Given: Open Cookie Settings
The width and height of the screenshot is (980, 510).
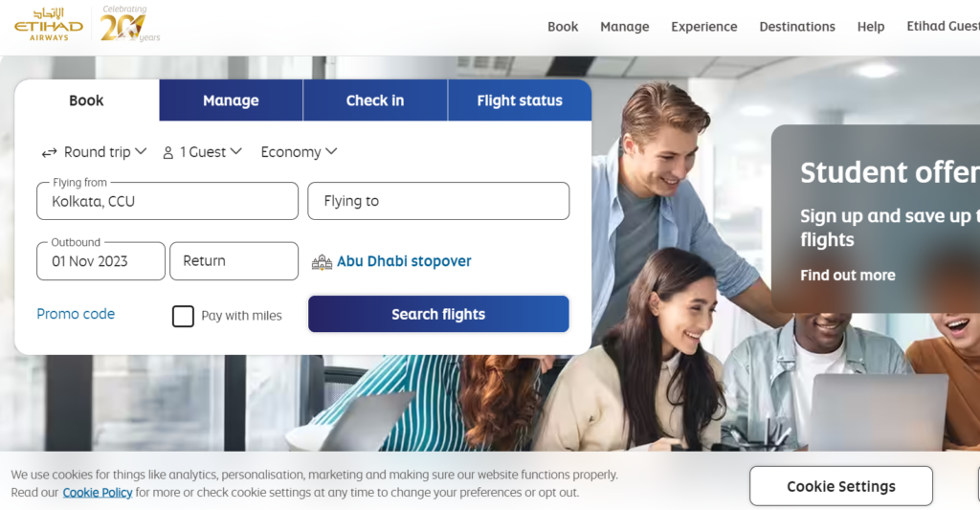Looking at the screenshot, I should [x=840, y=486].
